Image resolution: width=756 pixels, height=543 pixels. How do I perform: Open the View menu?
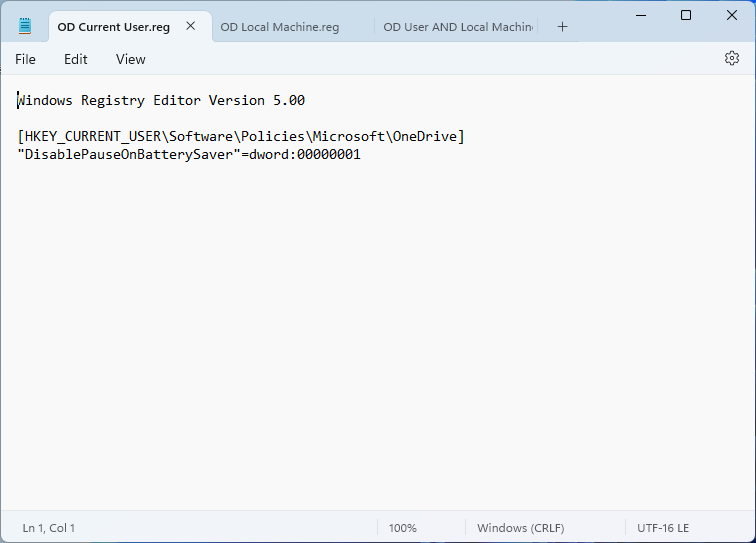[x=131, y=59]
